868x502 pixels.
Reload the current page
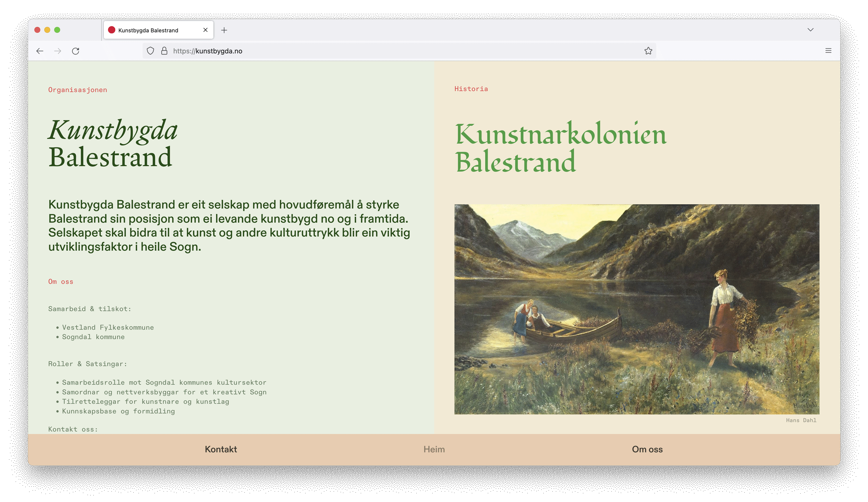point(76,51)
